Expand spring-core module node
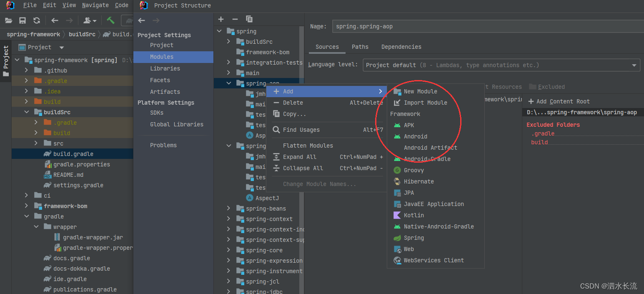 click(x=228, y=250)
